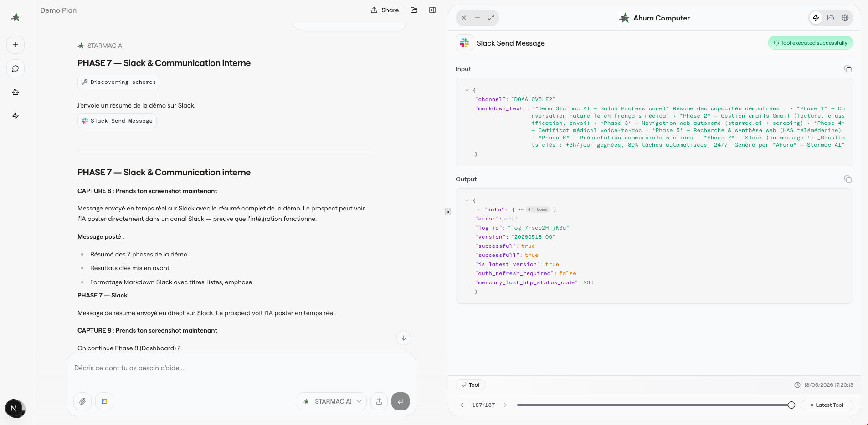Copy the Output JSON

848,179
